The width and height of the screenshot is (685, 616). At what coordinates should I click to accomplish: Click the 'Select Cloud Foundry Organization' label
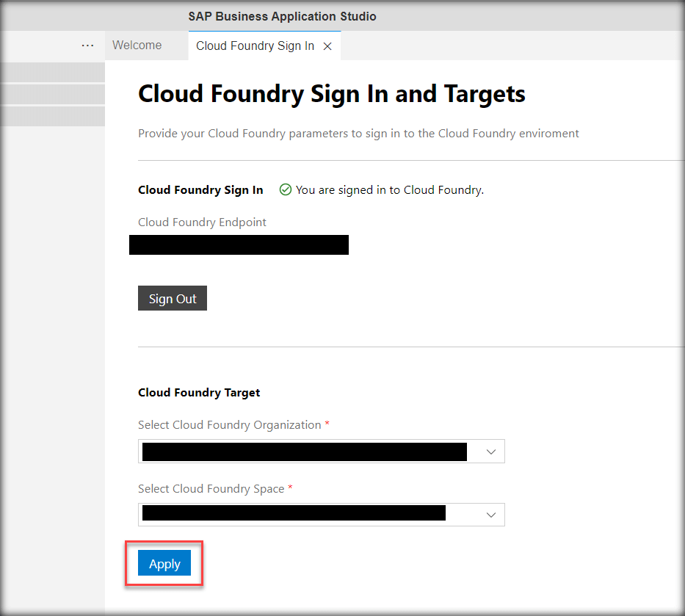pyautogui.click(x=229, y=424)
